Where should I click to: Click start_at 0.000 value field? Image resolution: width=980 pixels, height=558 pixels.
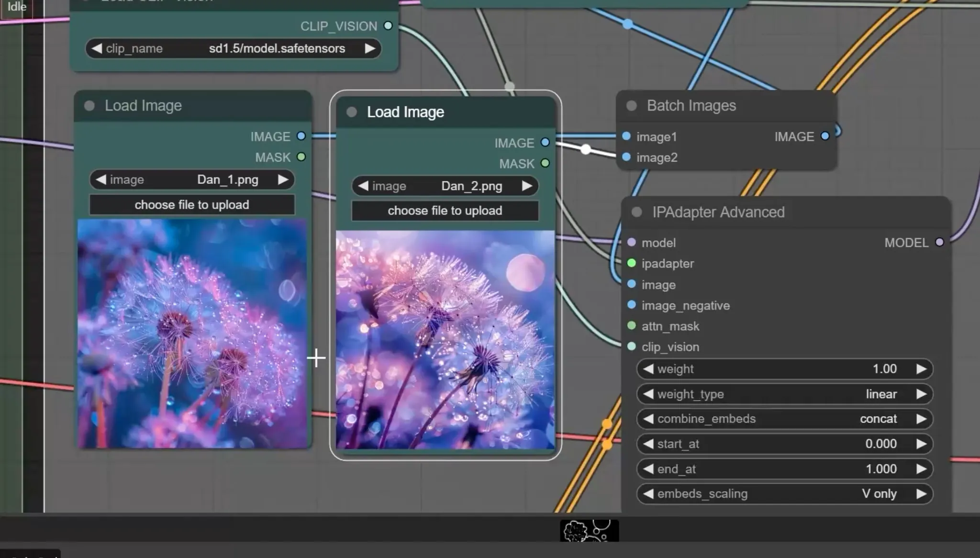[x=785, y=444]
